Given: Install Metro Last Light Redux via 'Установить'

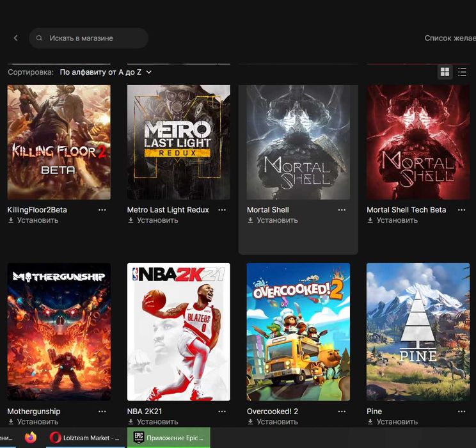Looking at the screenshot, I should pyautogui.click(x=157, y=220).
